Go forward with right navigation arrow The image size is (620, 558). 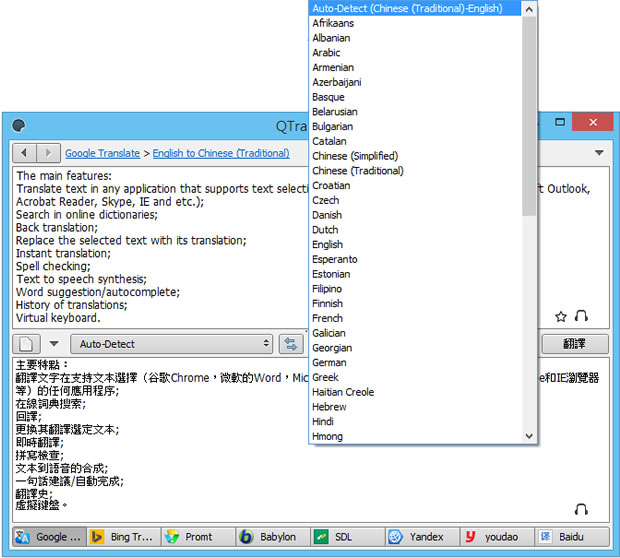(x=48, y=153)
